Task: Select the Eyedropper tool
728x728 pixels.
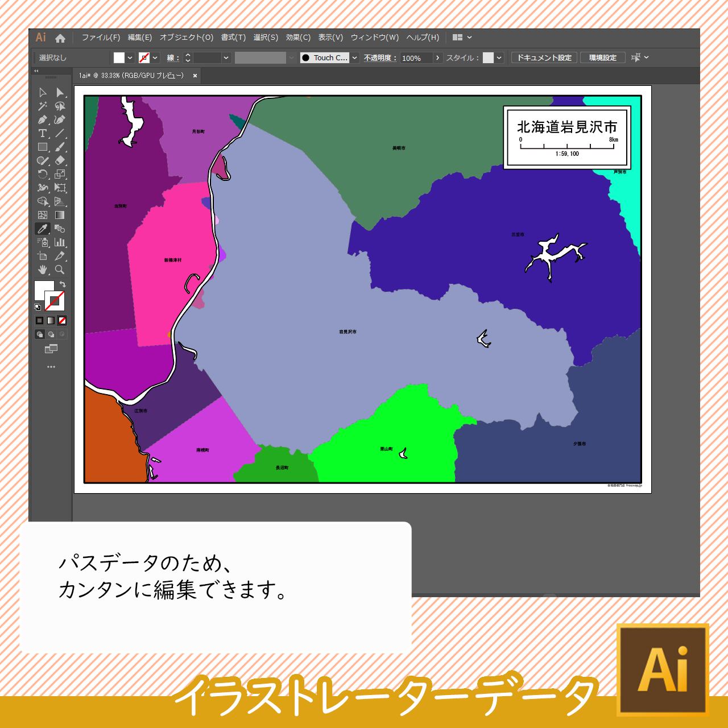Action: point(43,229)
